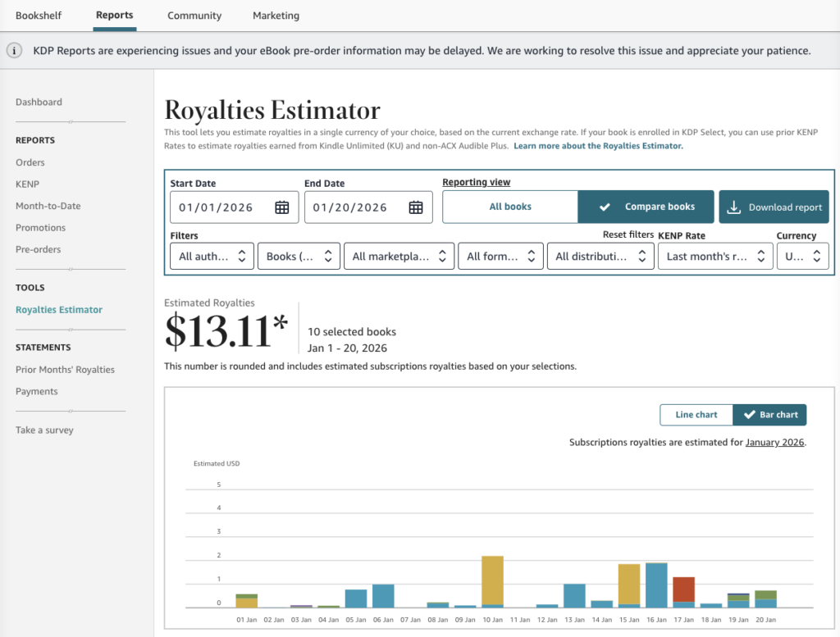Open the Marketing tab

point(276,16)
